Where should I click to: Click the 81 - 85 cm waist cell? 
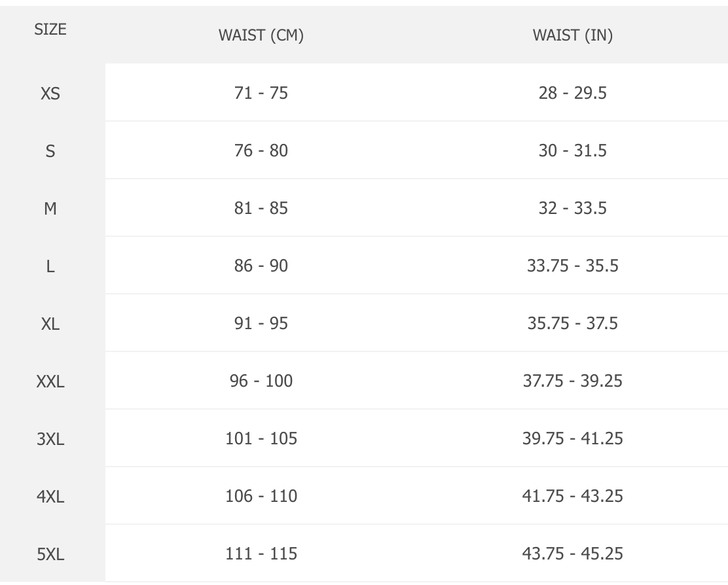click(261, 208)
